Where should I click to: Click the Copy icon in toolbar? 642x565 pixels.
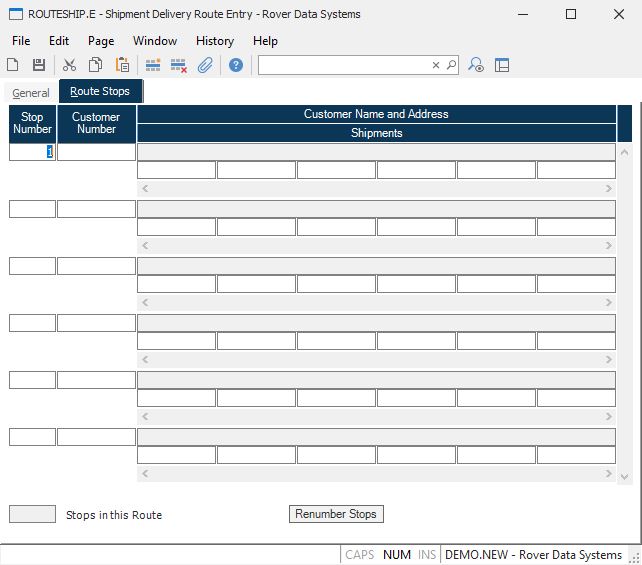(96, 65)
